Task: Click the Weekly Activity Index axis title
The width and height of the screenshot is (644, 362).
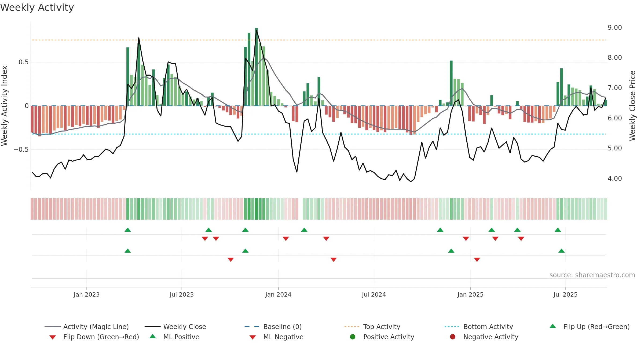Action: [5, 106]
